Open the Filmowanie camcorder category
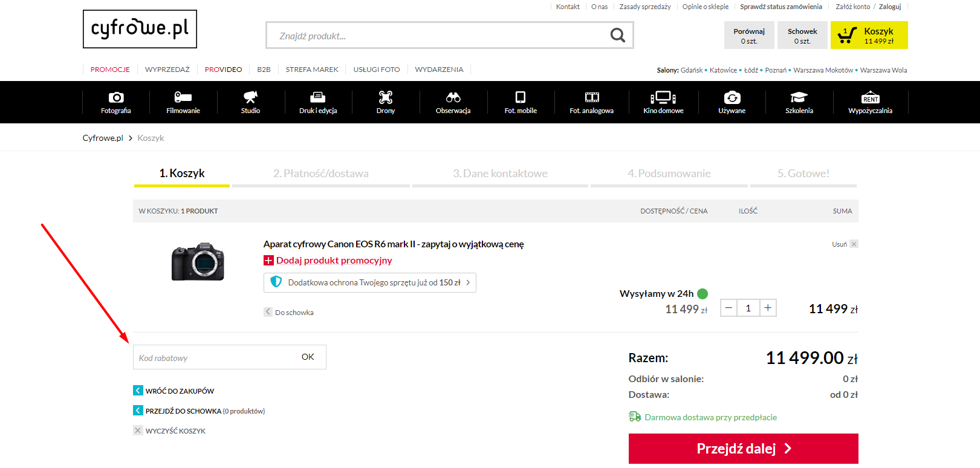The image size is (980, 468). 183,102
